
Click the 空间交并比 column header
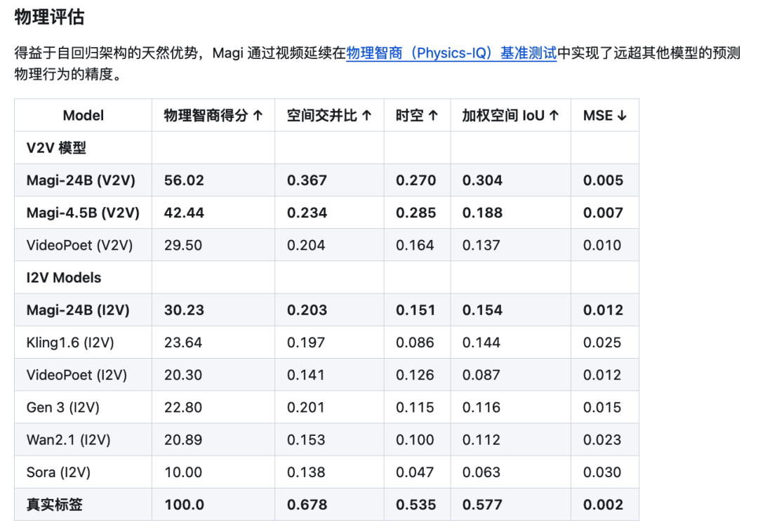[x=329, y=116]
